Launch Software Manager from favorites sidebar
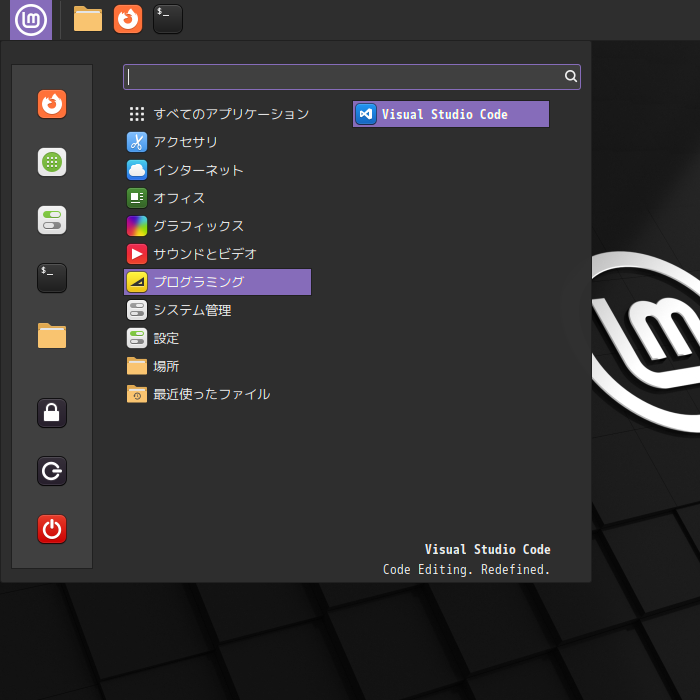The width and height of the screenshot is (700, 700). [52, 162]
